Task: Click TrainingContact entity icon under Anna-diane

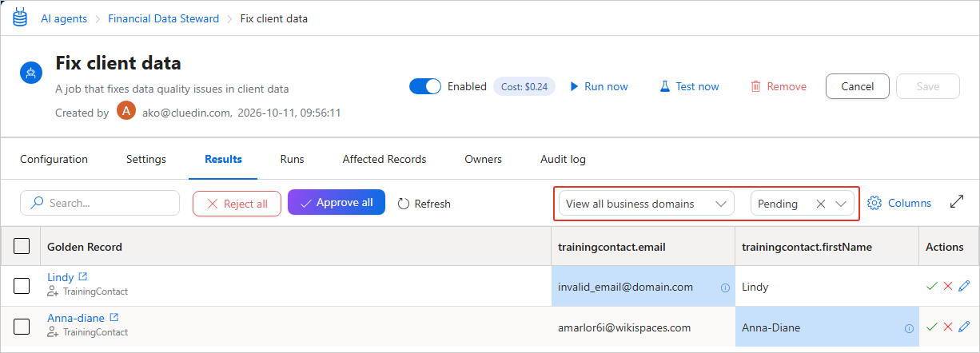Action: coord(54,332)
